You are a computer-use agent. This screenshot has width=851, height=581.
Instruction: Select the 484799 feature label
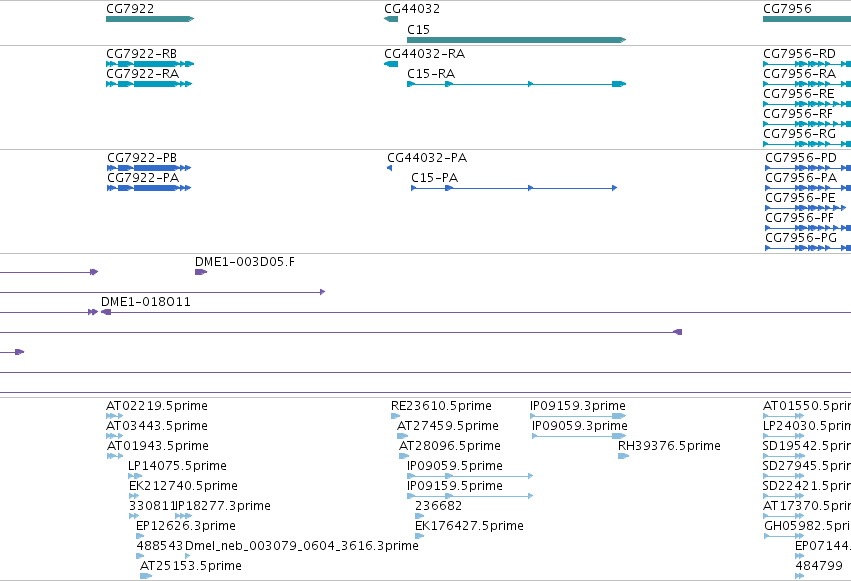(x=819, y=566)
